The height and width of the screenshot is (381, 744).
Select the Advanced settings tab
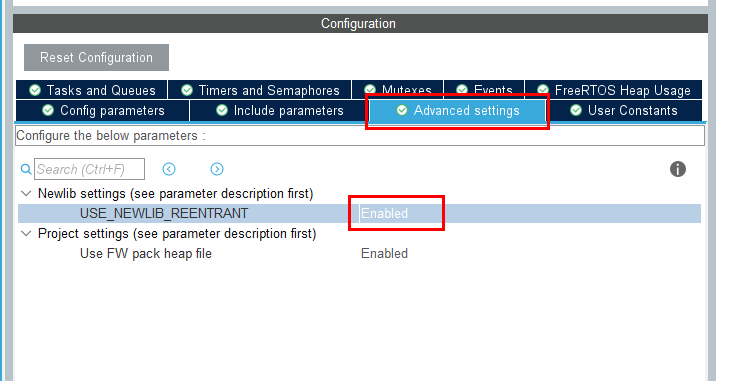[x=458, y=111]
